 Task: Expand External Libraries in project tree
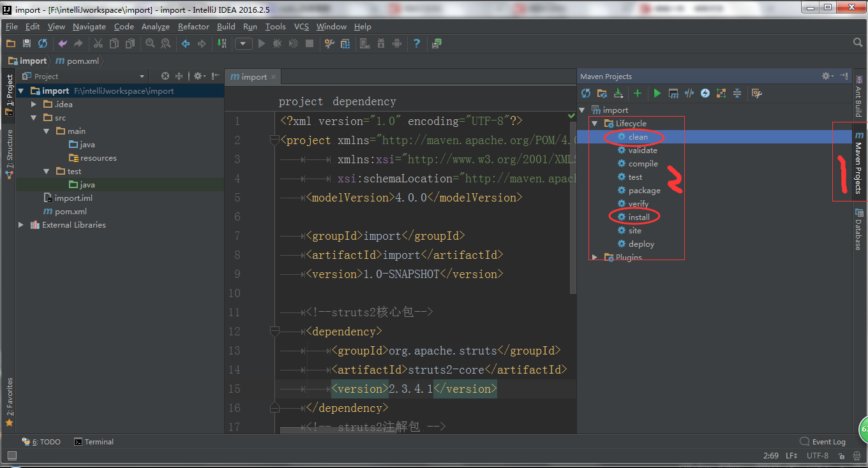pyautogui.click(x=21, y=225)
